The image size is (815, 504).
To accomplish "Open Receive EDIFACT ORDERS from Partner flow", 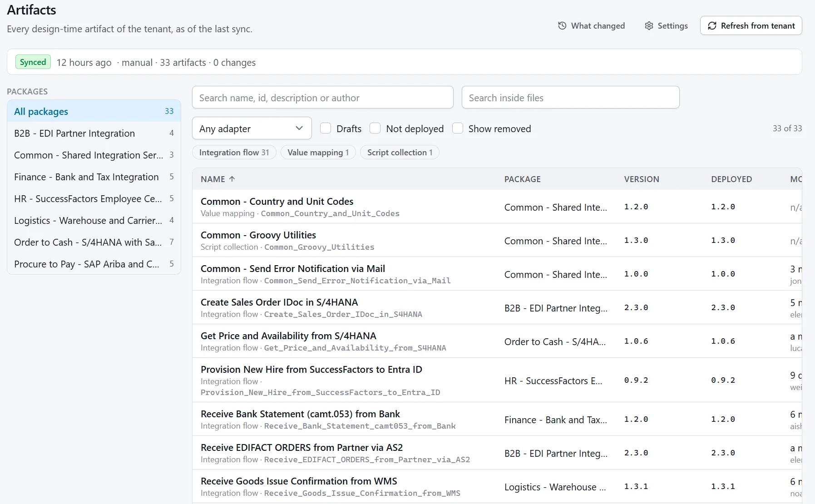I will 302,447.
